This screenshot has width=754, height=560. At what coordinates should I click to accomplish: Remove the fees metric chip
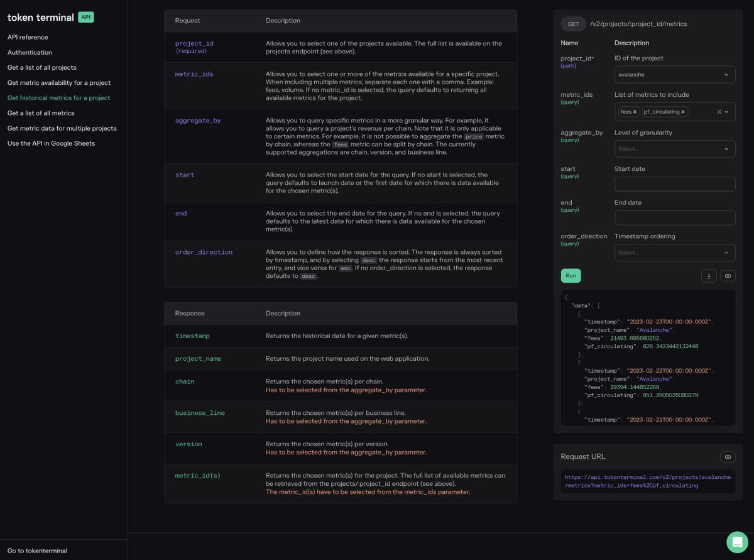coord(634,111)
